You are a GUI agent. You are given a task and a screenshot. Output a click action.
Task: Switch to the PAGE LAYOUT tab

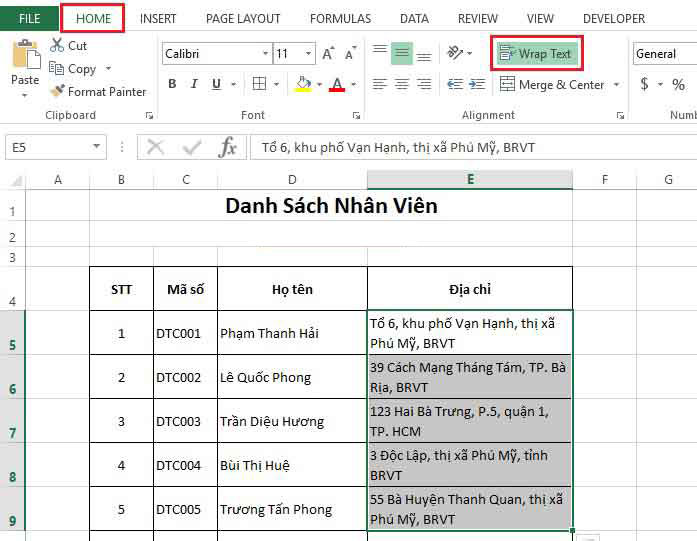pos(243,18)
